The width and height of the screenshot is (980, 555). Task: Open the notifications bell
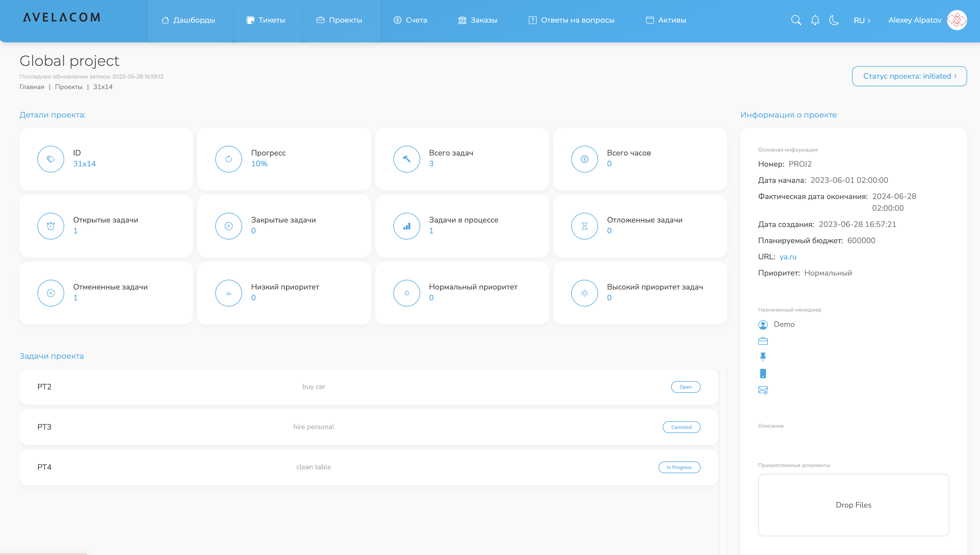[815, 20]
